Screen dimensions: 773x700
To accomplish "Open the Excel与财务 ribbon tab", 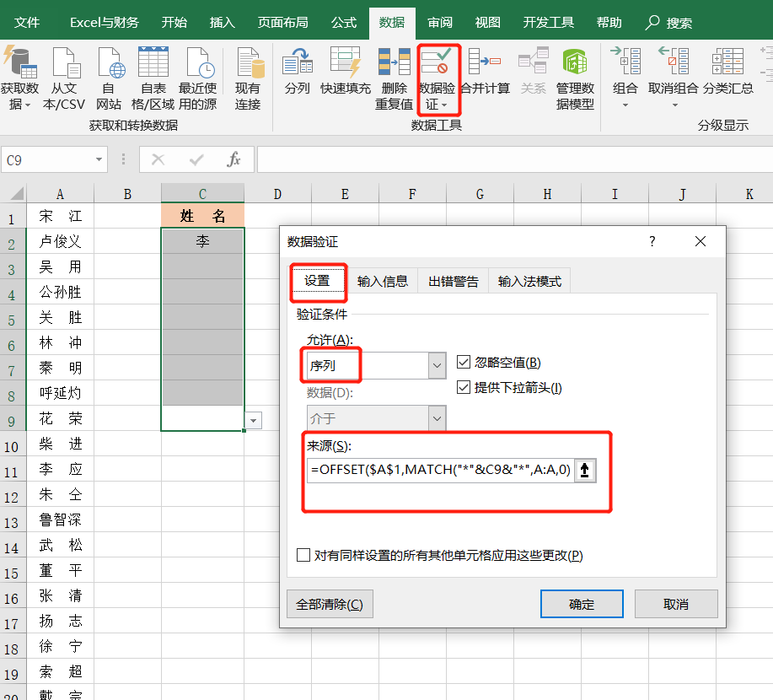I will coord(104,22).
